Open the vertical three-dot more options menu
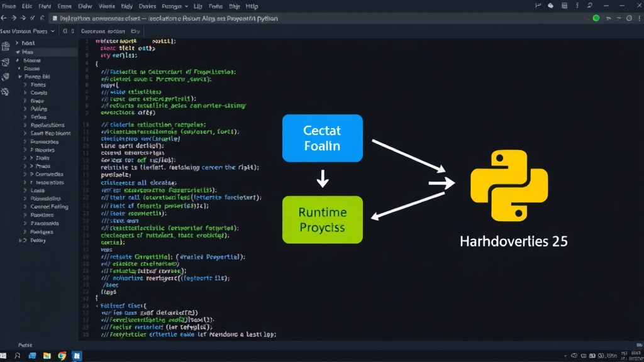The image size is (644, 362). [x=639, y=18]
